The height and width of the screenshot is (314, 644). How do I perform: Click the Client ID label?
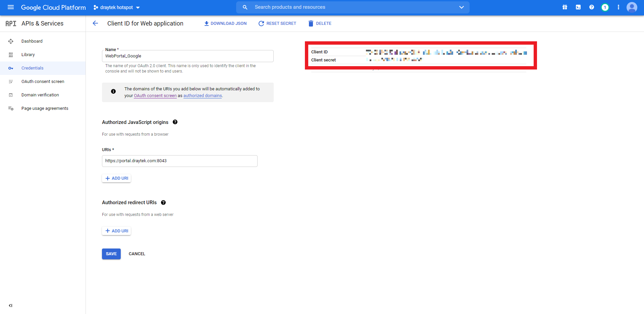[319, 52]
